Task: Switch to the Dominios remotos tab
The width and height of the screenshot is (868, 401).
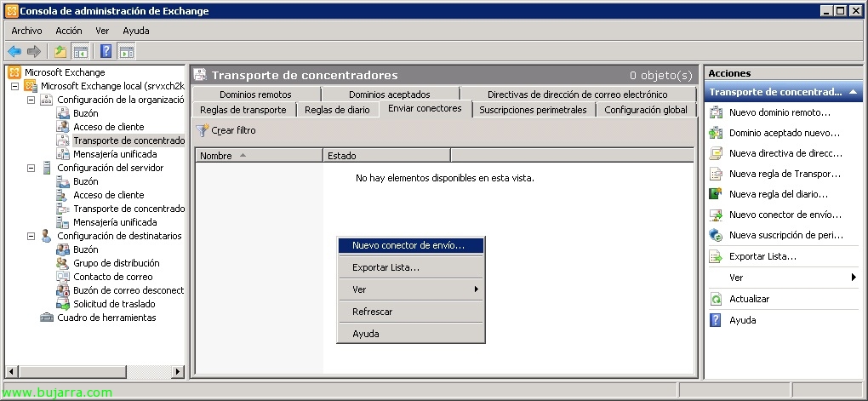Action: [x=256, y=95]
